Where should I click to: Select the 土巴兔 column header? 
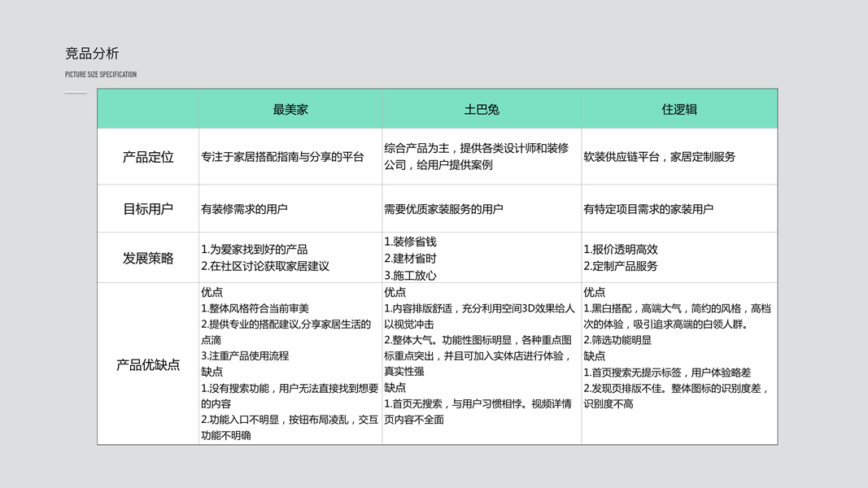click(482, 110)
